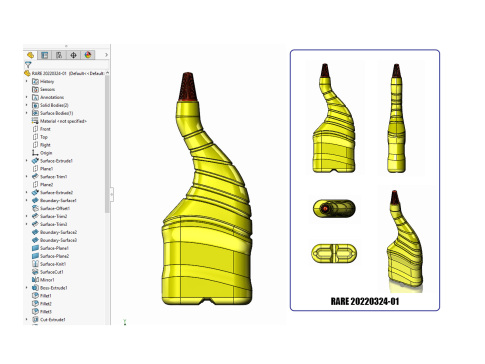Switch to the PropertyManager tab
The height and width of the screenshot is (364, 485).
45,55
